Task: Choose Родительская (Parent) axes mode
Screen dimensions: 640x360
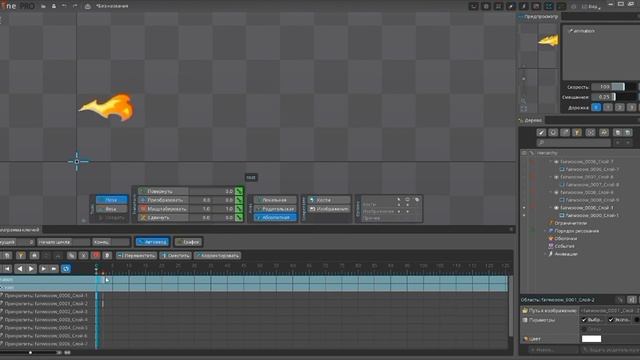Action: click(275, 209)
